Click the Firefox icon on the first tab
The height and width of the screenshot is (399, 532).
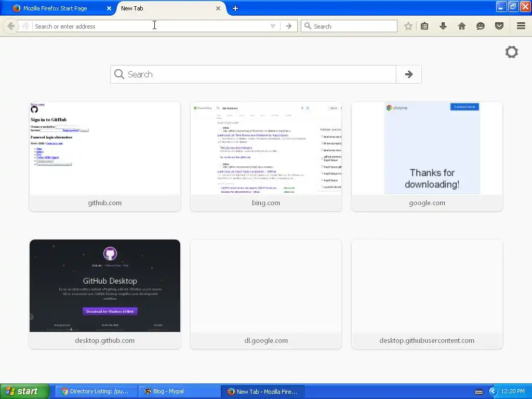tap(17, 8)
